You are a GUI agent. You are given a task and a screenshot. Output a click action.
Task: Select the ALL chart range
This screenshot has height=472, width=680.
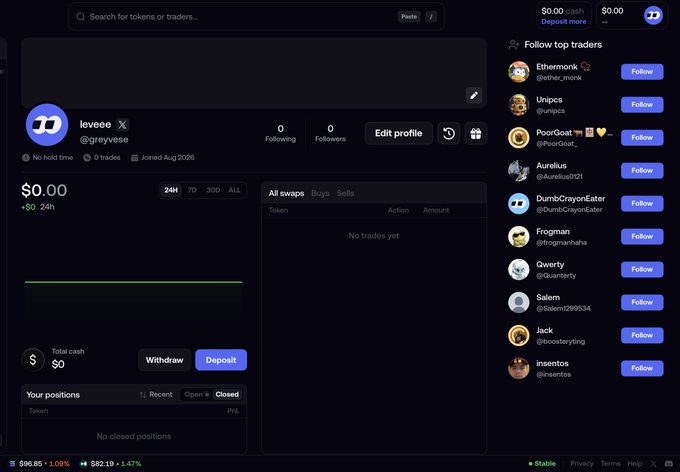[234, 190]
